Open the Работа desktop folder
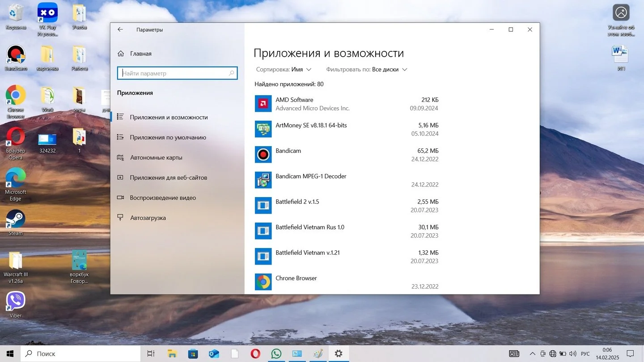 79,58
